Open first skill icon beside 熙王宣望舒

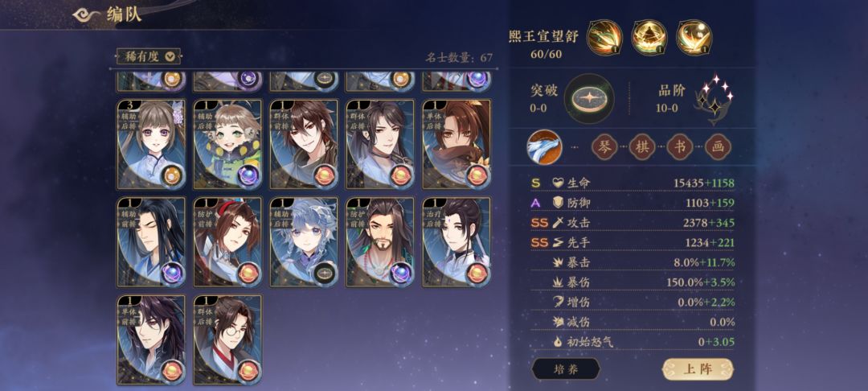(604, 37)
